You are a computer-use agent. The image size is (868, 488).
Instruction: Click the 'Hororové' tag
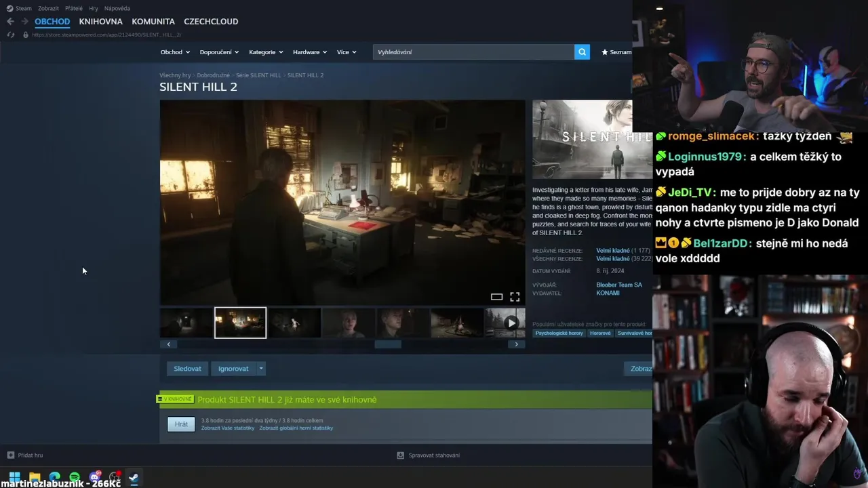coord(600,333)
